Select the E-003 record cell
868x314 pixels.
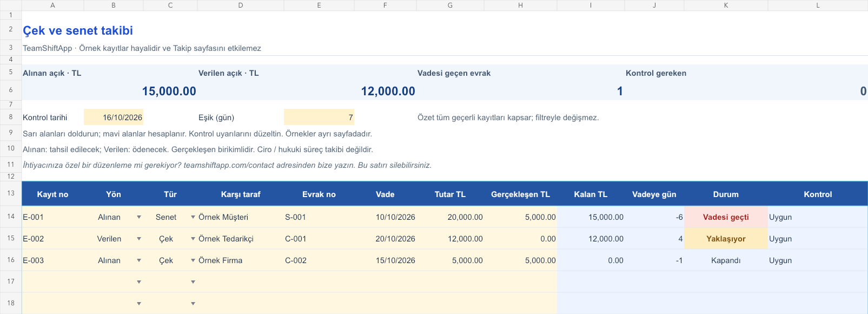point(52,260)
